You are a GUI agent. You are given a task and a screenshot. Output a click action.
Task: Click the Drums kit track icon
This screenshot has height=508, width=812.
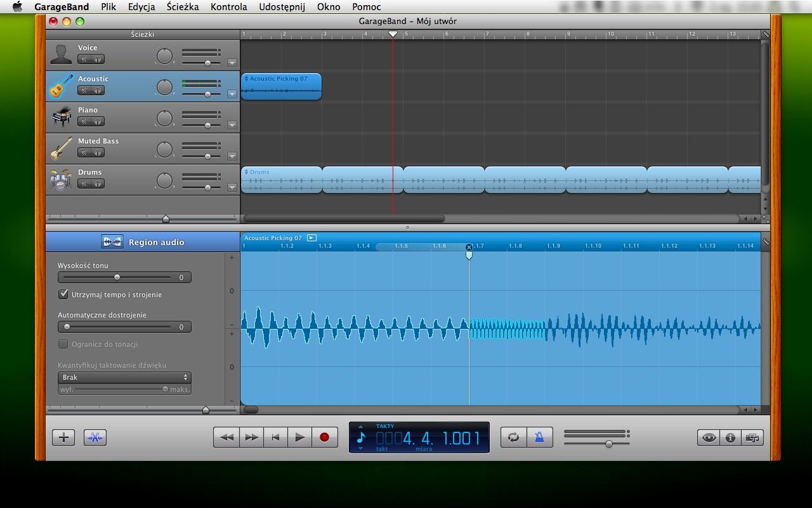61,180
